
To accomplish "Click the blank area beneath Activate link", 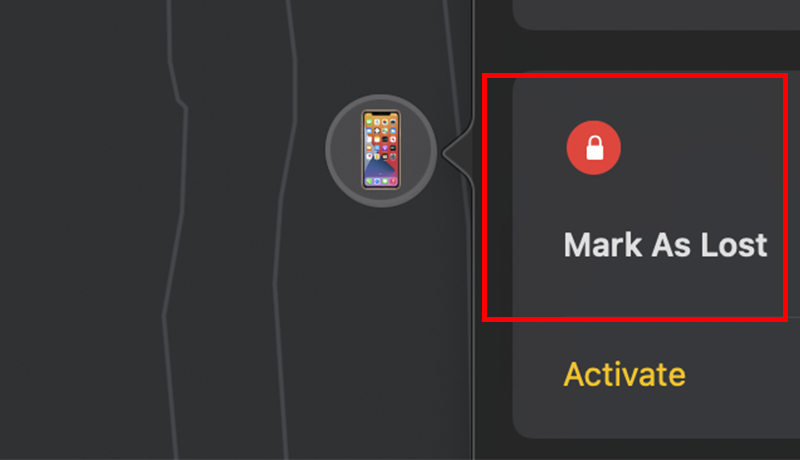I will (x=658, y=416).
